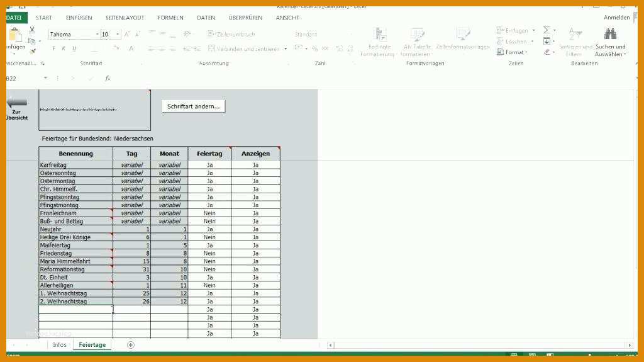The height and width of the screenshot is (362, 644).
Task: Click Löschen cells button
Action: 512,42
